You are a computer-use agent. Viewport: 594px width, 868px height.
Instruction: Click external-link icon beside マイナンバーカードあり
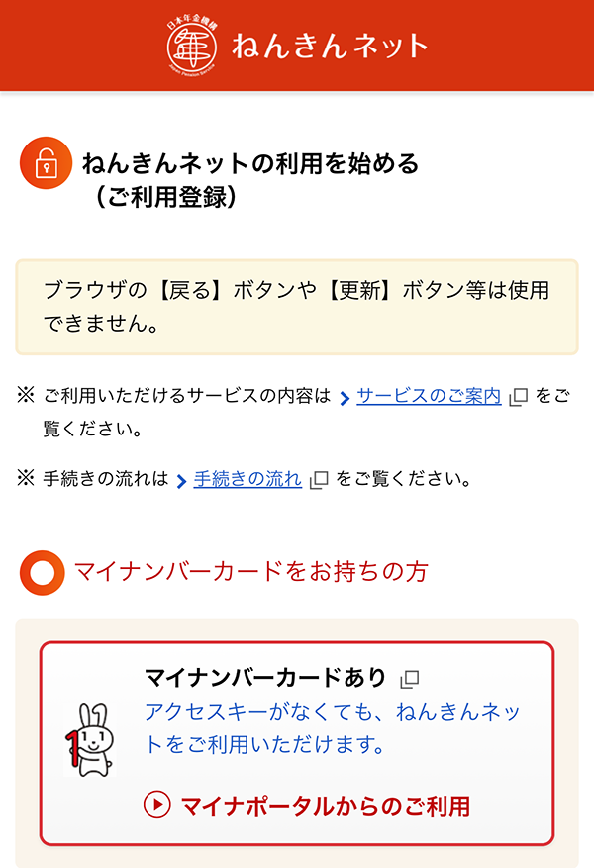point(410,679)
